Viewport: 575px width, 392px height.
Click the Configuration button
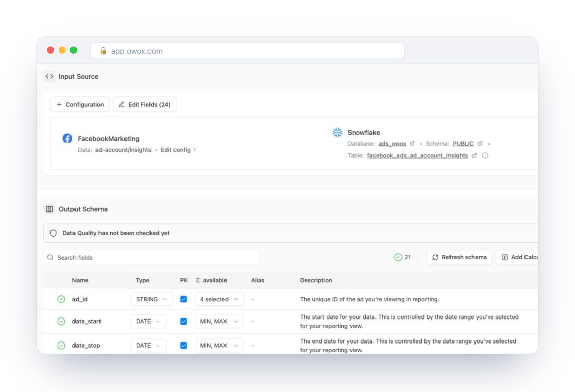click(80, 105)
